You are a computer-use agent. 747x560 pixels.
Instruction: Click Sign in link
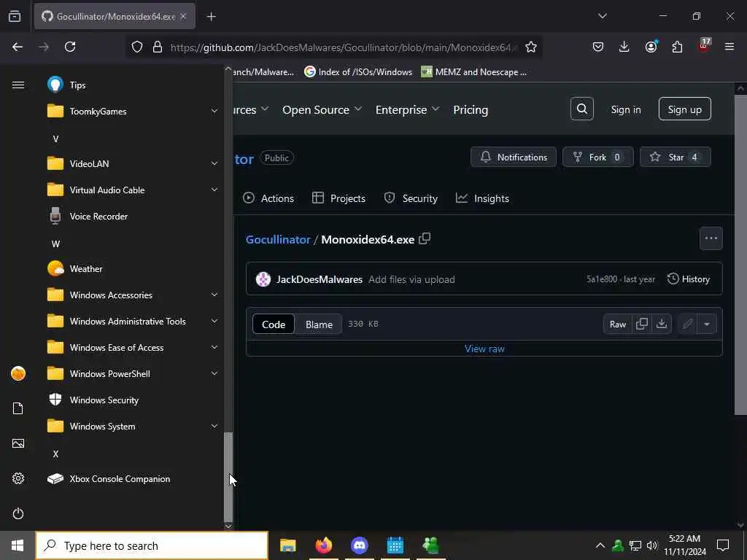pyautogui.click(x=625, y=109)
